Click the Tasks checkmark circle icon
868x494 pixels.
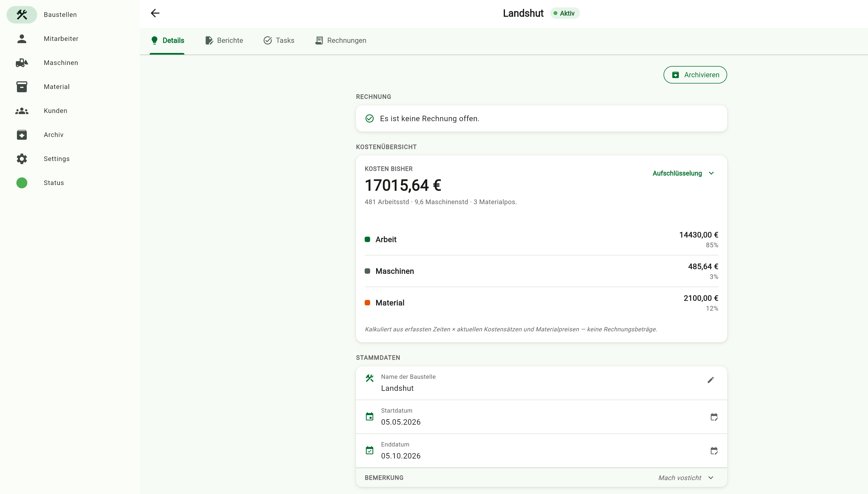pos(268,40)
